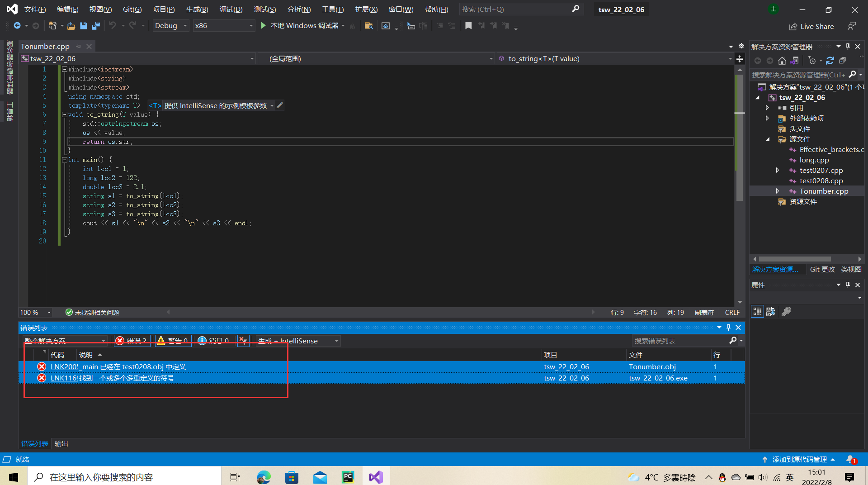Toggle the Messages 0 filter
This screenshot has height=485, width=868.
point(214,341)
